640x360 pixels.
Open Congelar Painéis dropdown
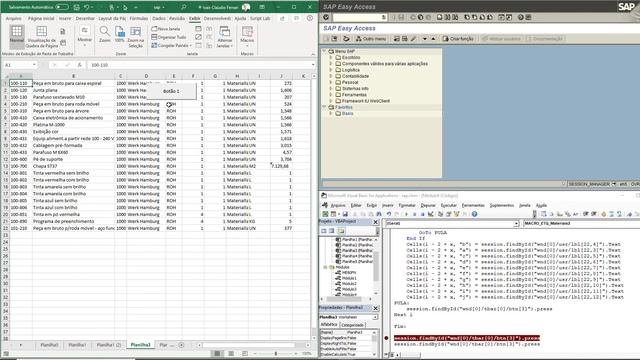point(170,45)
